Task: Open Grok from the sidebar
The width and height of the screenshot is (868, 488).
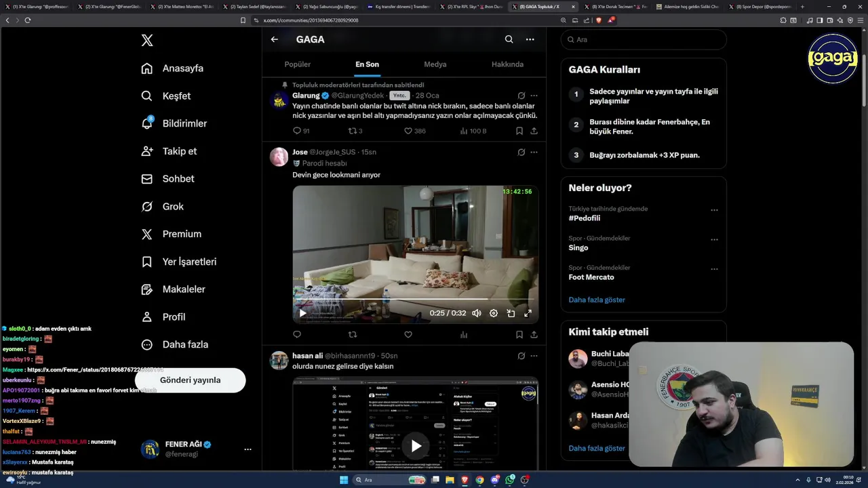Action: click(162, 207)
